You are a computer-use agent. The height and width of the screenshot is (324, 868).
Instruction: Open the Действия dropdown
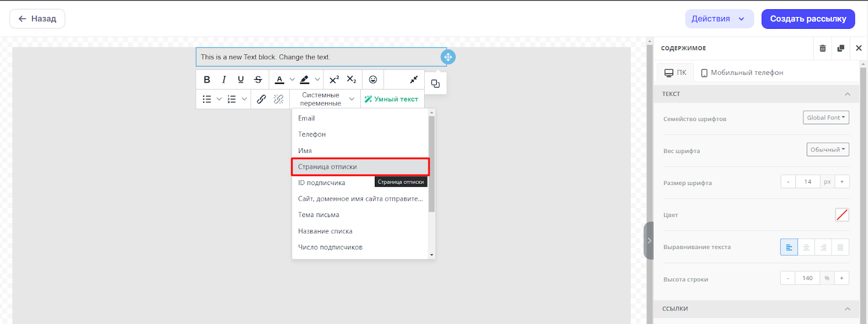coord(719,19)
